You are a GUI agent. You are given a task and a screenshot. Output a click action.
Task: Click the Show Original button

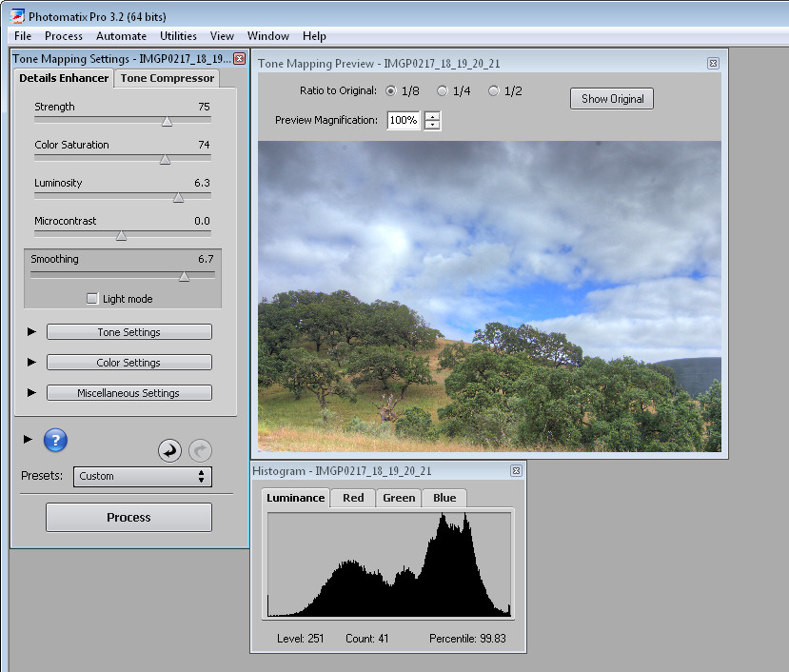pos(612,99)
